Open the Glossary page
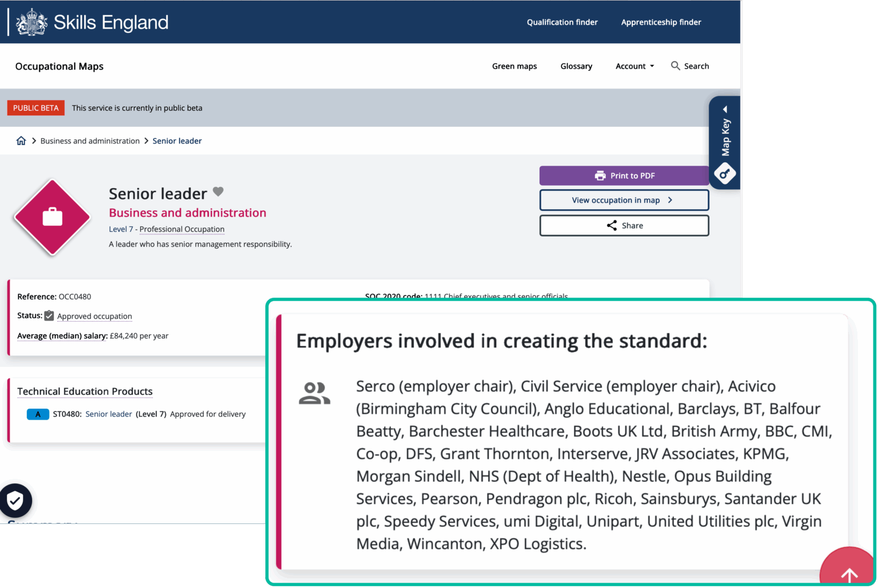Image resolution: width=878 pixels, height=588 pixels. point(576,66)
